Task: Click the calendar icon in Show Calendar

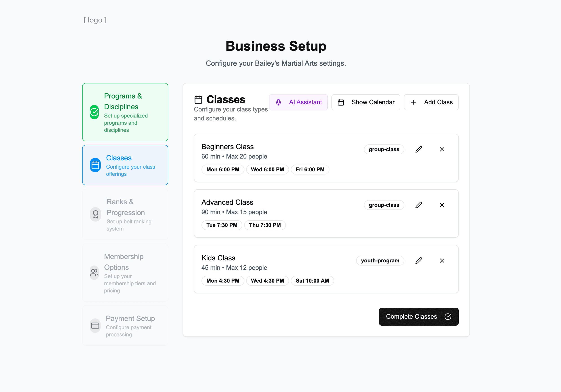Action: 341,102
